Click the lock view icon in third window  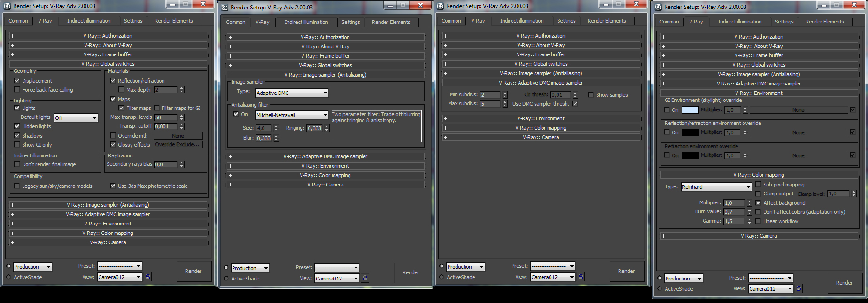[x=581, y=277]
